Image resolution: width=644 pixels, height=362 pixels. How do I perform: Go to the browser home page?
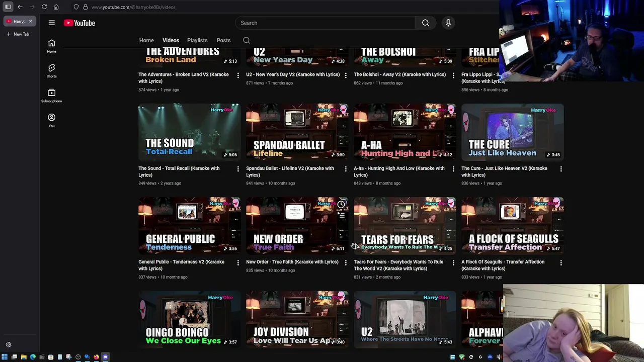point(56,7)
